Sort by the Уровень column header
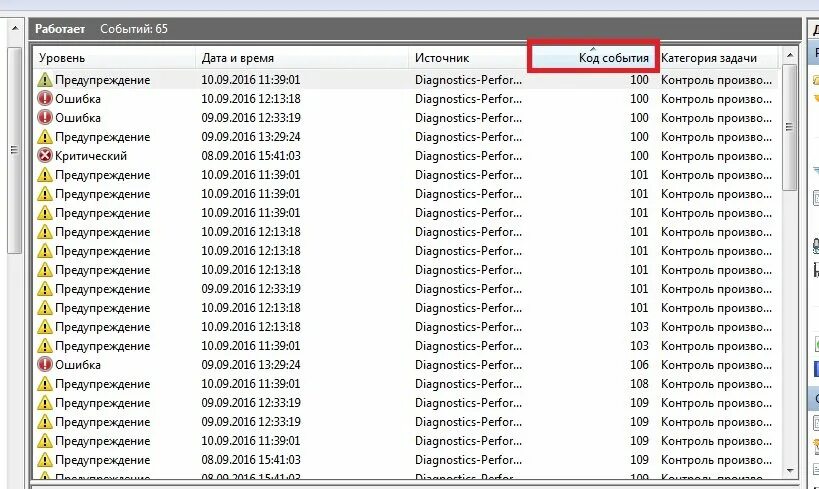This screenshot has width=819, height=489. pyautogui.click(x=114, y=58)
